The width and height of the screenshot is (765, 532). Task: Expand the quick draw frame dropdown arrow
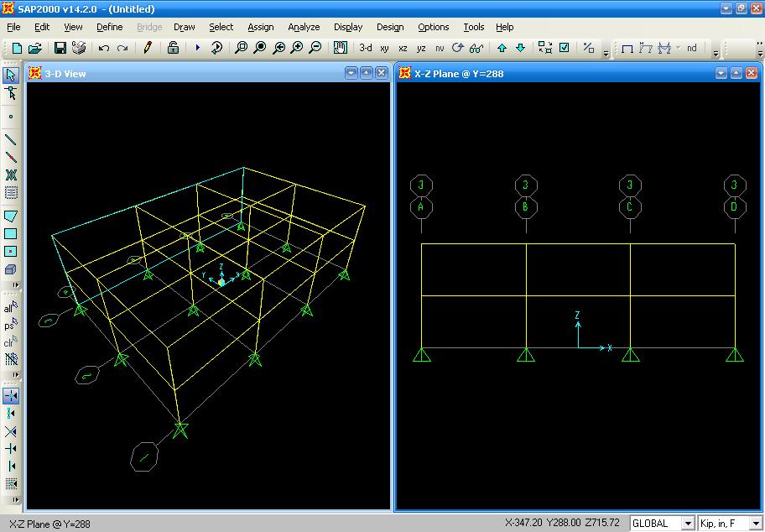click(x=677, y=48)
